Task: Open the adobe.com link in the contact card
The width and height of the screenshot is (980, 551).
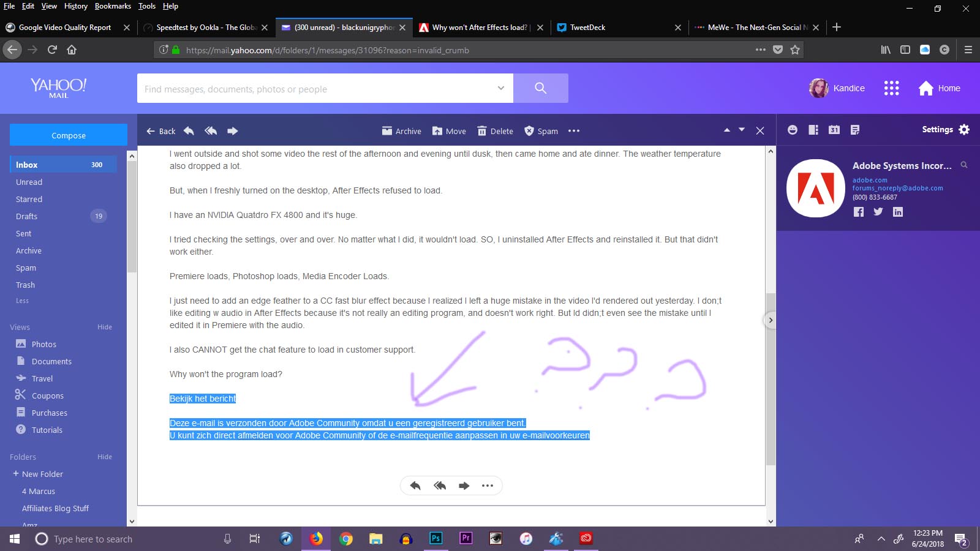Action: (x=870, y=180)
